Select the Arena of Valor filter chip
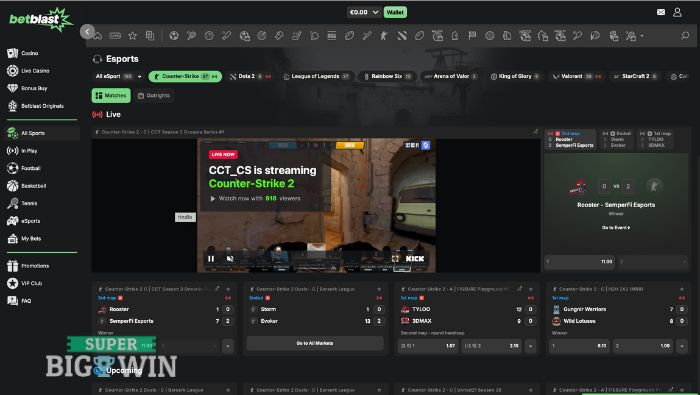 coord(451,76)
